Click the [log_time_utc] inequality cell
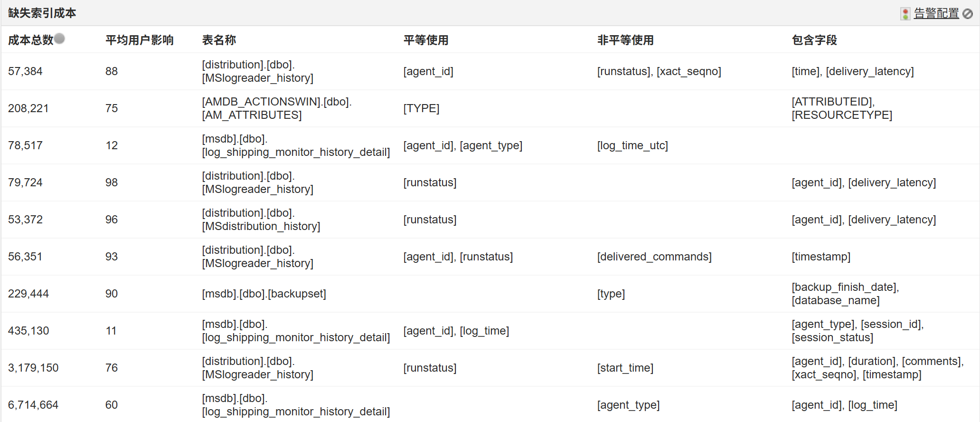 [632, 145]
